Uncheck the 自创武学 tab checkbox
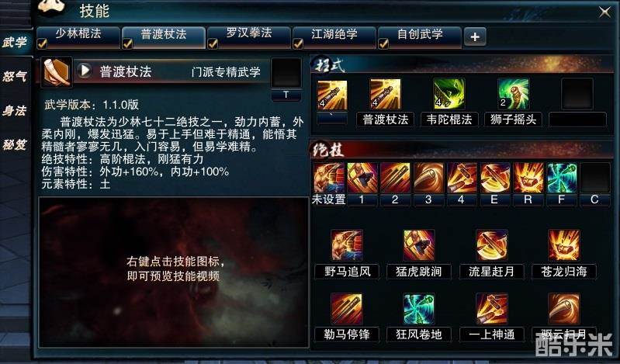The height and width of the screenshot is (364, 620). (x=383, y=43)
